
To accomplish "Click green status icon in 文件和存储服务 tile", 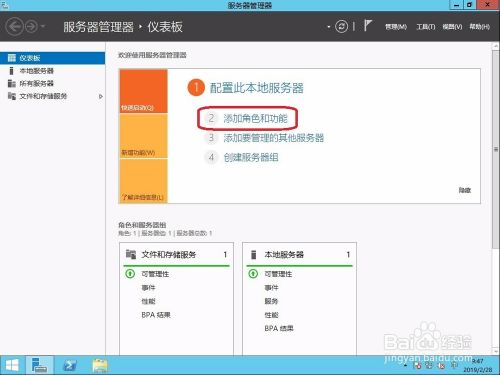I will (x=130, y=274).
